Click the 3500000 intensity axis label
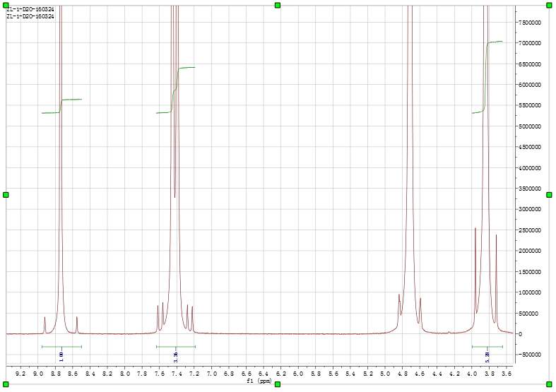 [530, 189]
